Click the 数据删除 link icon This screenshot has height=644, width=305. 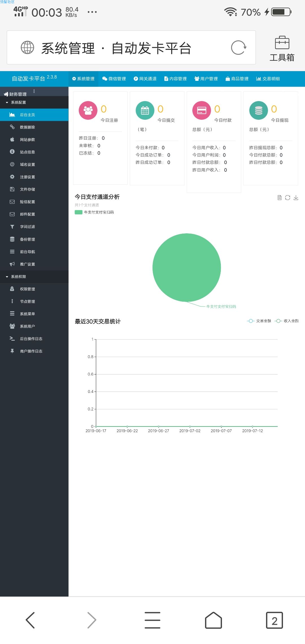click(12, 127)
